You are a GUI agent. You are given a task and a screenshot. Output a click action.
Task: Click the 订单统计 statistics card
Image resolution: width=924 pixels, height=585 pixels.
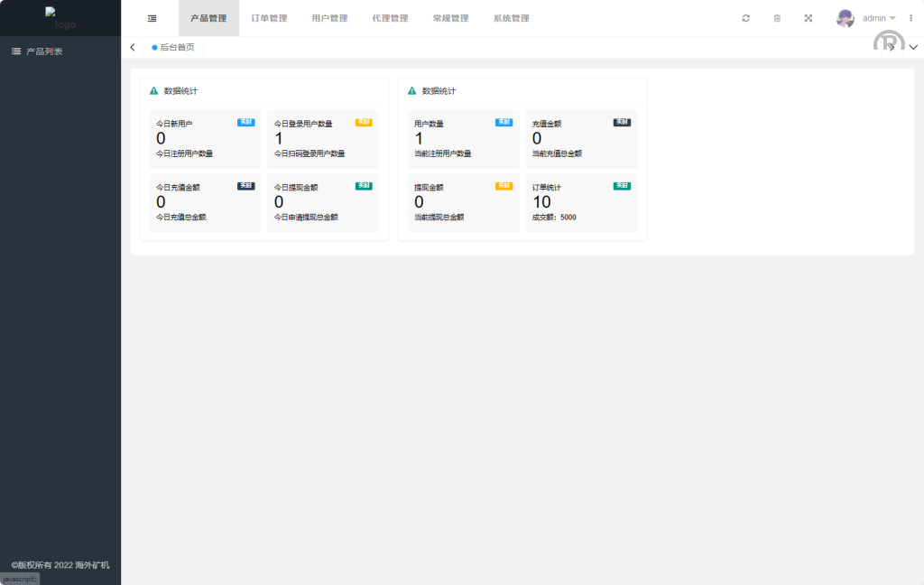(581, 202)
